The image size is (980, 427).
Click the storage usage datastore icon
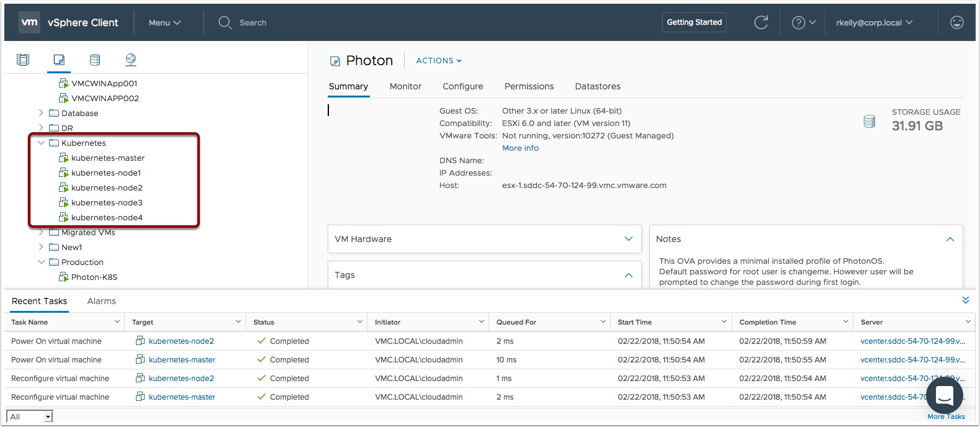(x=870, y=122)
